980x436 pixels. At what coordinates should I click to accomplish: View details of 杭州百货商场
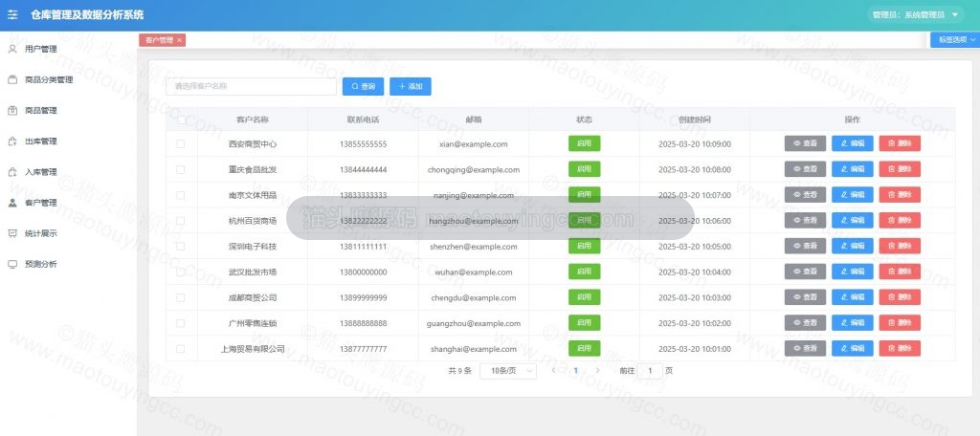tap(805, 220)
